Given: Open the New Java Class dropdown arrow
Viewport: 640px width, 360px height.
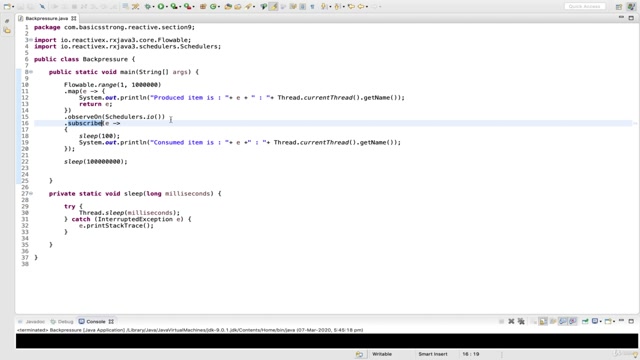Looking at the screenshot, I should (x=219, y=7).
